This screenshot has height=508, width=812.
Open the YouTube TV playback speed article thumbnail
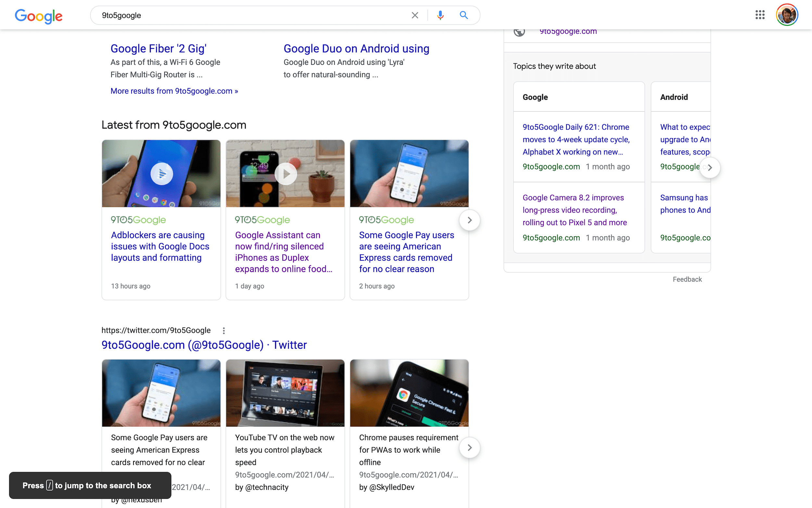[x=285, y=393]
